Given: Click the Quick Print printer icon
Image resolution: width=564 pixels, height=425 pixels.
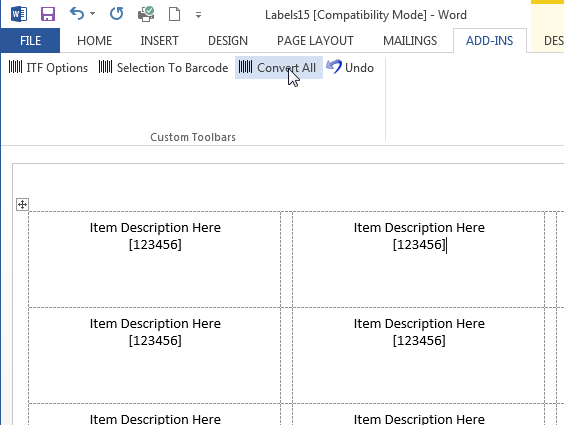Looking at the screenshot, I should (146, 14).
